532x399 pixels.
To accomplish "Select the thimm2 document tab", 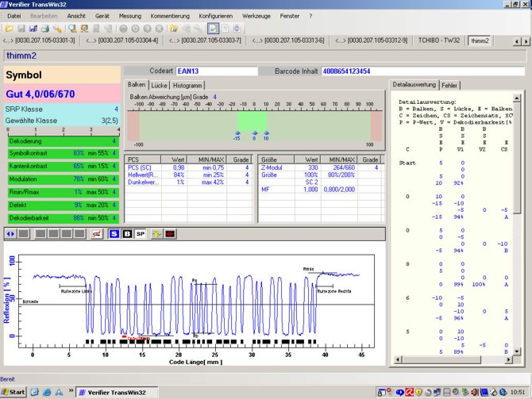I will tap(480, 40).
